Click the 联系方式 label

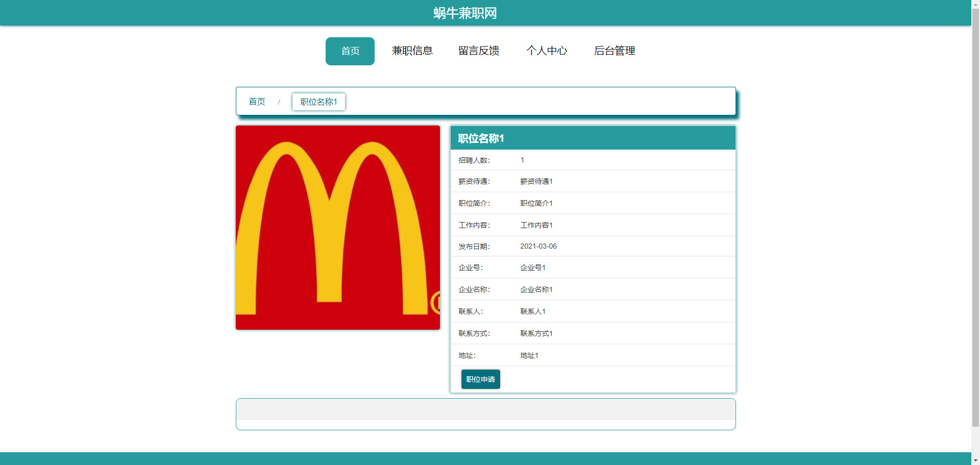point(474,333)
